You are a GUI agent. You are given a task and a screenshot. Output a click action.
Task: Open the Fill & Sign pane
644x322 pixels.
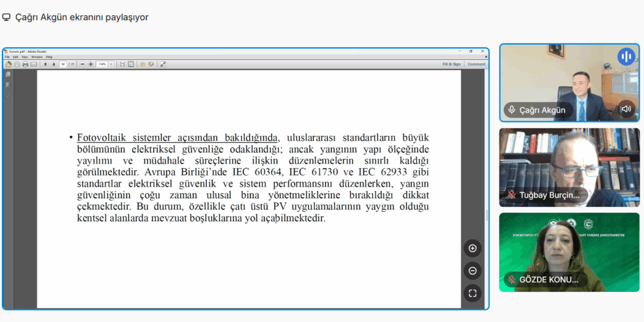point(451,64)
